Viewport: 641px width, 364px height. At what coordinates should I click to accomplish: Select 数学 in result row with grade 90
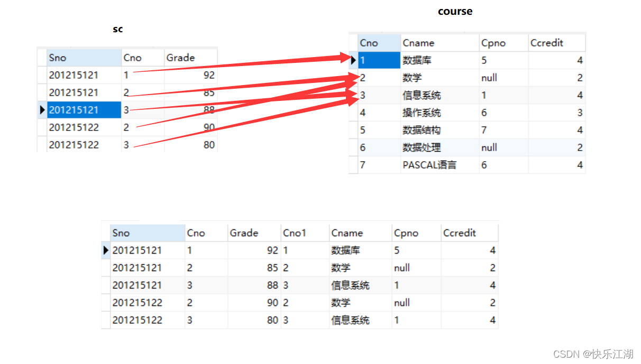[x=360, y=303]
